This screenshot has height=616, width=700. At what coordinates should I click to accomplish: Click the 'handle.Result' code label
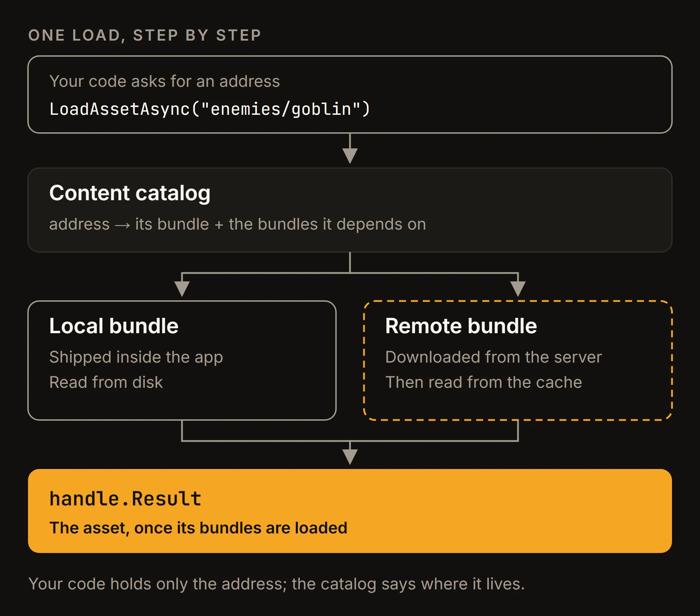point(125,498)
